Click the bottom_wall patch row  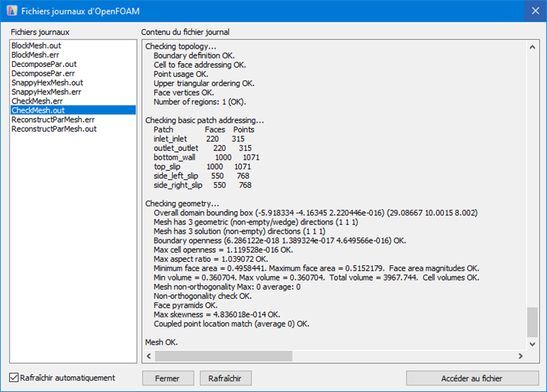point(207,158)
